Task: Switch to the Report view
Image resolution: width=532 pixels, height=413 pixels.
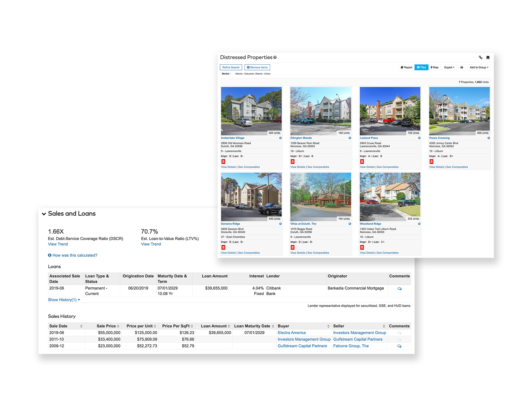Action: [406, 68]
